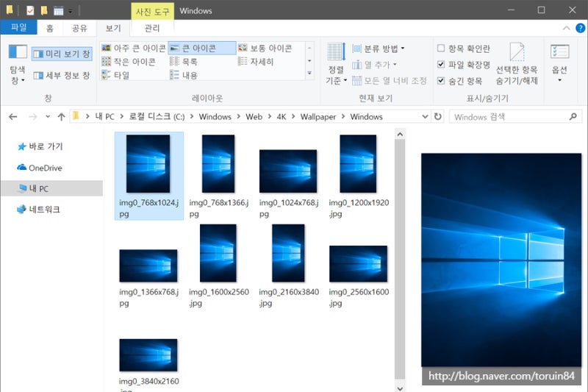Open OneDrive in the sidebar
The height and width of the screenshot is (392, 588).
[40, 168]
